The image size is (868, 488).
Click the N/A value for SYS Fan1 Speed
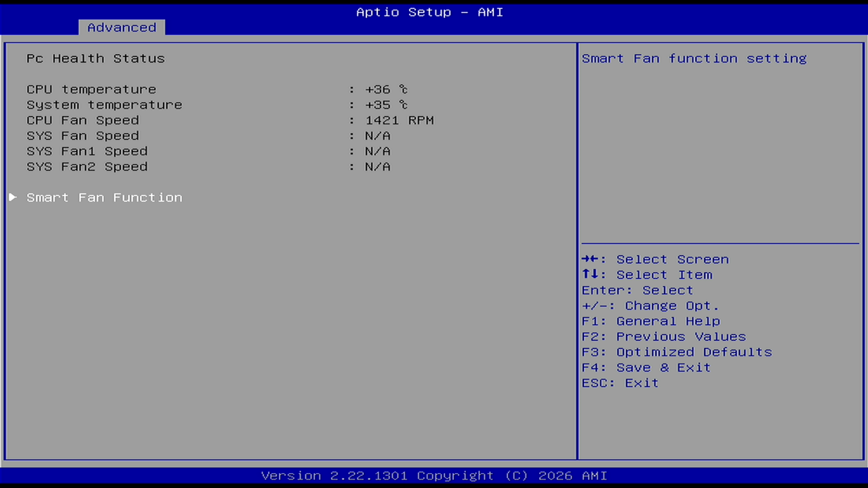coord(378,151)
